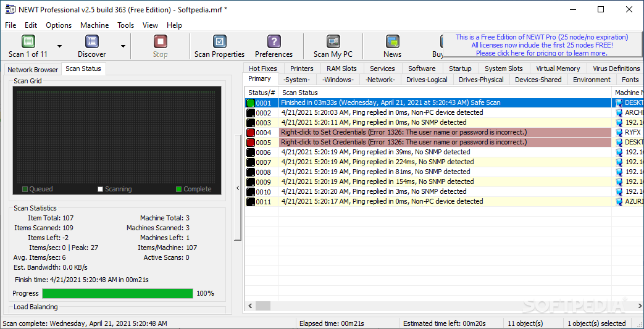Select the row 0001 Finished in 03m33s text
This screenshot has height=329, width=644.
391,102
